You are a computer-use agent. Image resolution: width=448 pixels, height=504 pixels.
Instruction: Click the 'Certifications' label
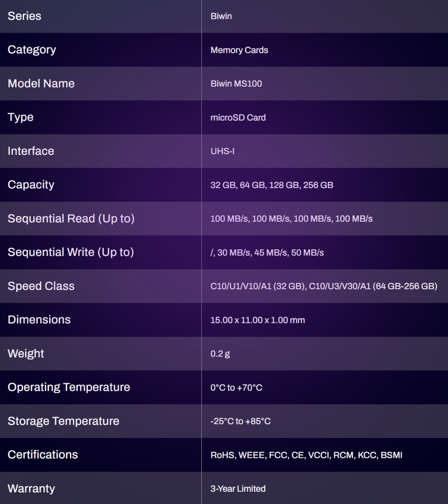coord(43,455)
